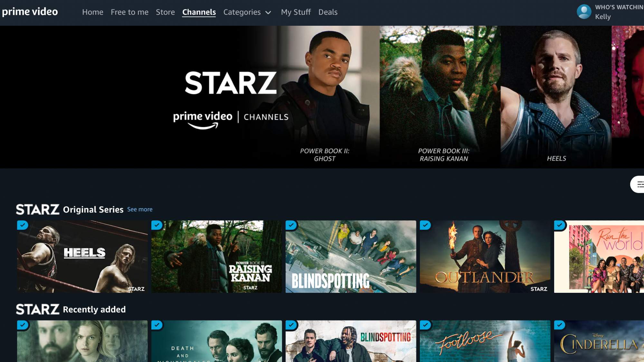This screenshot has height=362, width=644.
Task: Toggle the blue checkmark on Raising Kanan
Action: tap(157, 225)
